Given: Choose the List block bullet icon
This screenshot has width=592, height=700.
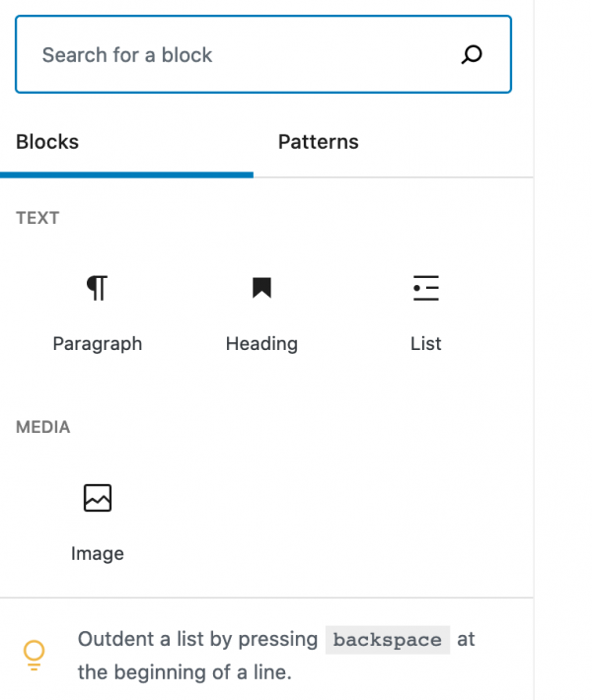Looking at the screenshot, I should click(x=426, y=288).
